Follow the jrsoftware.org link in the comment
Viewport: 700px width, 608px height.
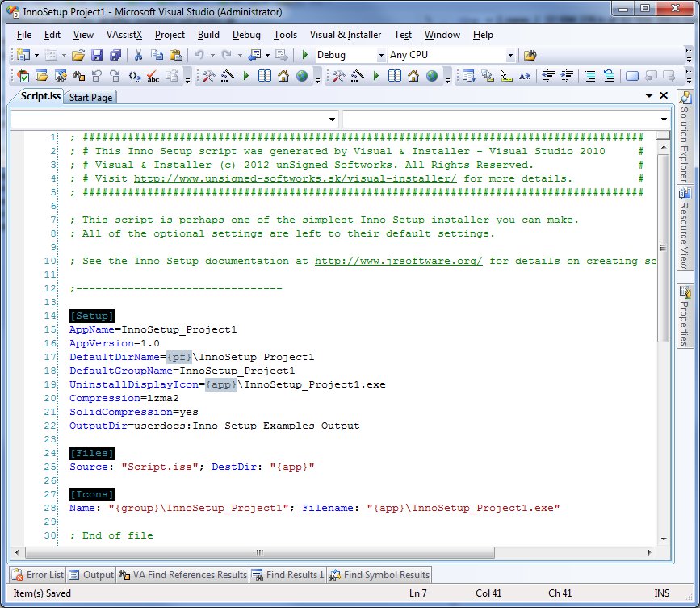(x=398, y=261)
